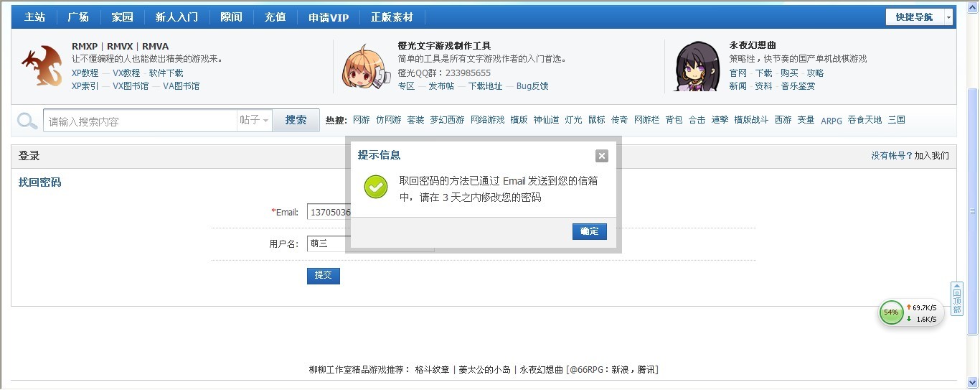Open the XP索引 link
The width and height of the screenshot is (980, 390).
[85, 86]
